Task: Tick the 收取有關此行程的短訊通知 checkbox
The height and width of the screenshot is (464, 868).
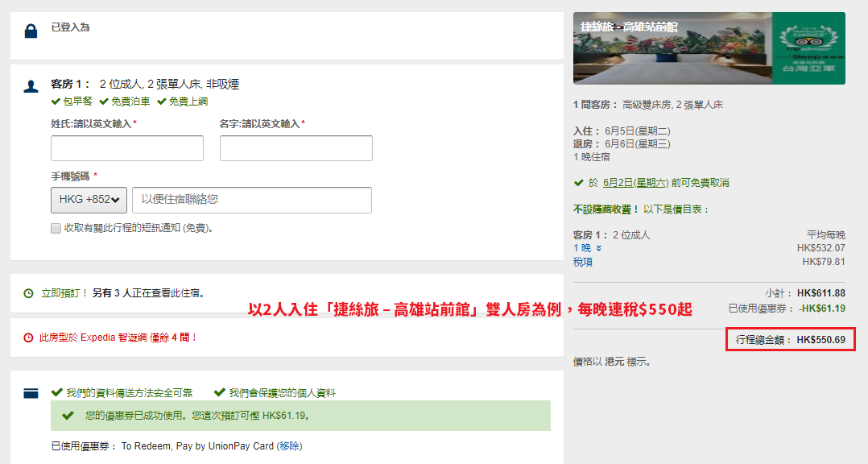Action: pyautogui.click(x=56, y=228)
